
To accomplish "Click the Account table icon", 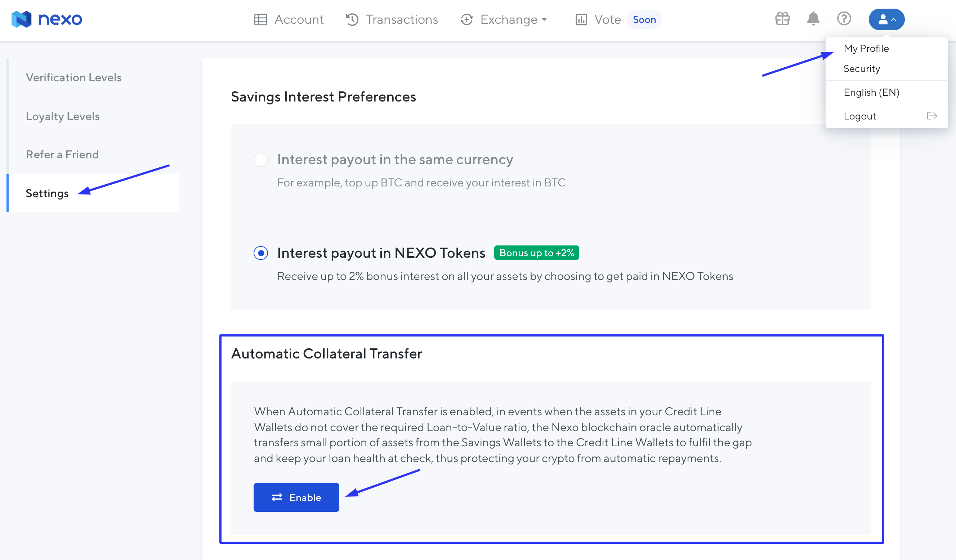I will tap(261, 20).
